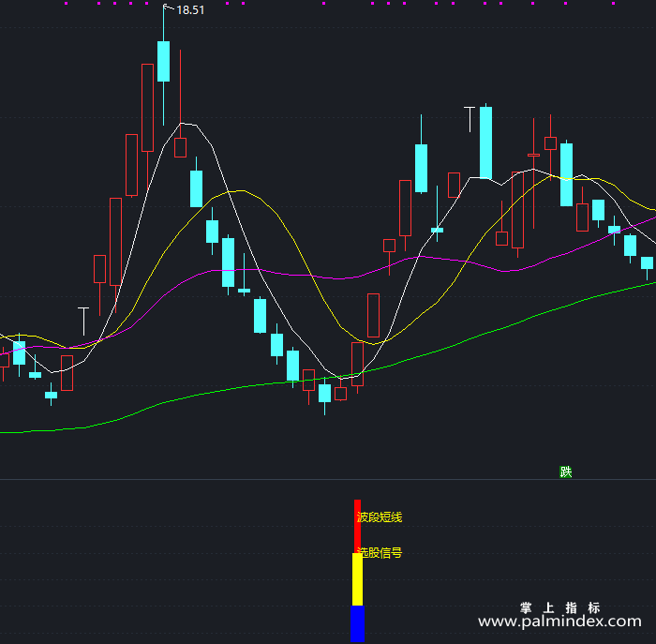
Task: Click the red segment of the signal bar
Action: pos(357,526)
